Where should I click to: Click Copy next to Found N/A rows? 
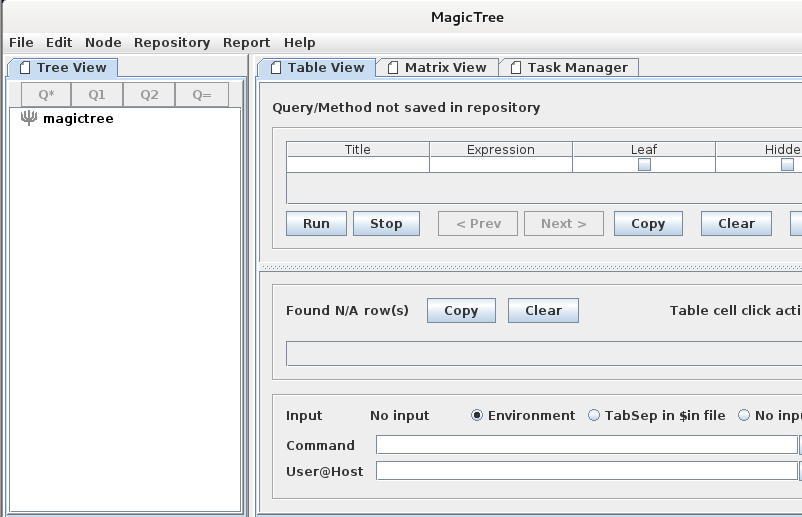coord(461,310)
